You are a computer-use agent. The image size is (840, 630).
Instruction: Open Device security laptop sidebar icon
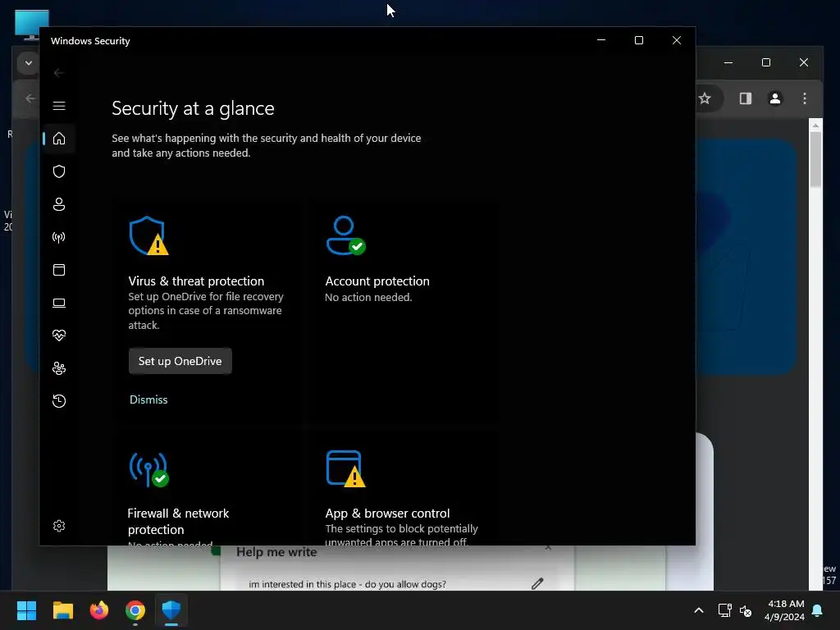pos(59,303)
